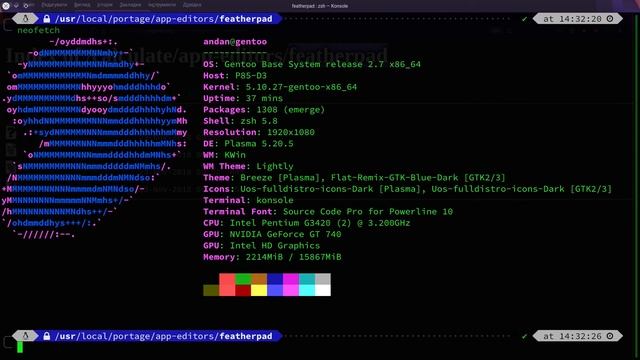The image size is (640, 360).
Task: Click the top prompt path ending in featherpad
Action: tap(164, 19)
